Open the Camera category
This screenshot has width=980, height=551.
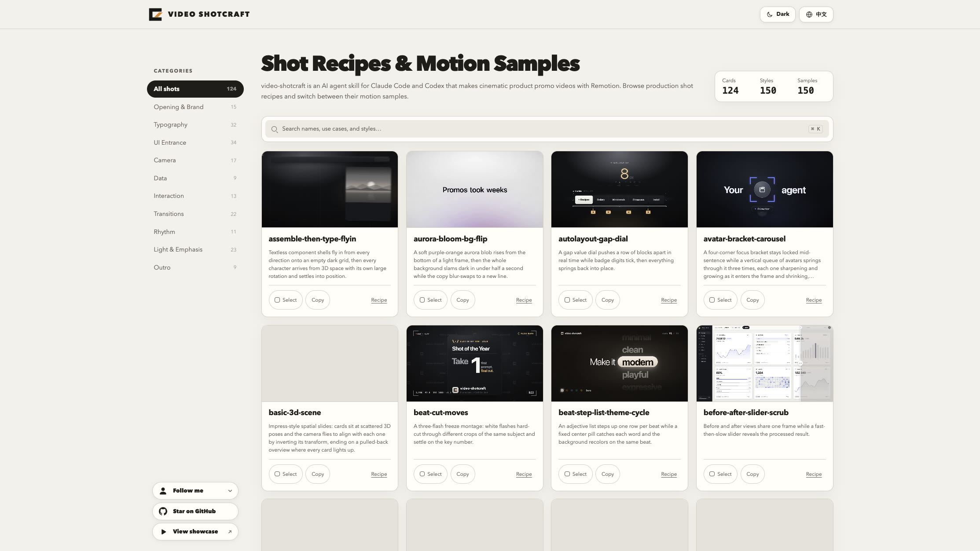click(x=195, y=161)
